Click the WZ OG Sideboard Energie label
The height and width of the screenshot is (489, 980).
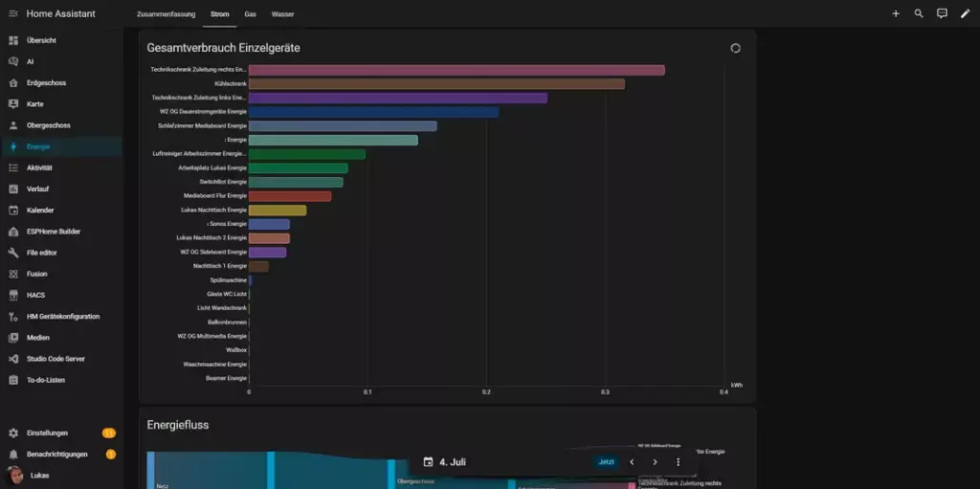coord(213,252)
